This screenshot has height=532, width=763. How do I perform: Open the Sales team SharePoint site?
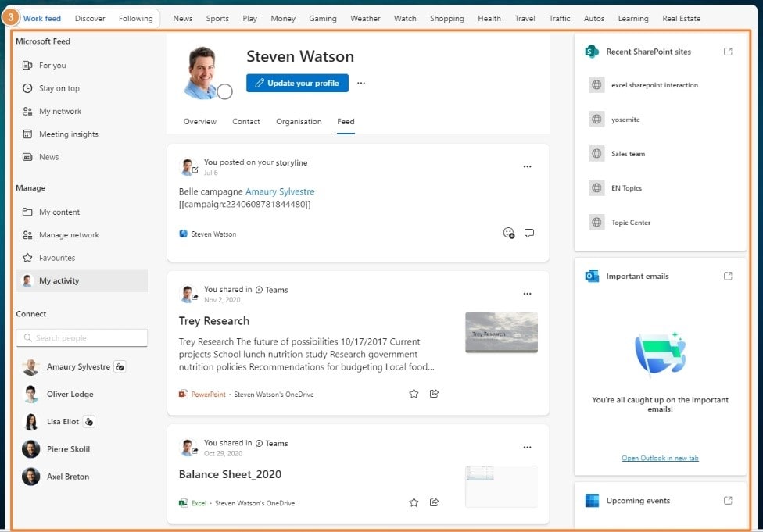point(629,154)
